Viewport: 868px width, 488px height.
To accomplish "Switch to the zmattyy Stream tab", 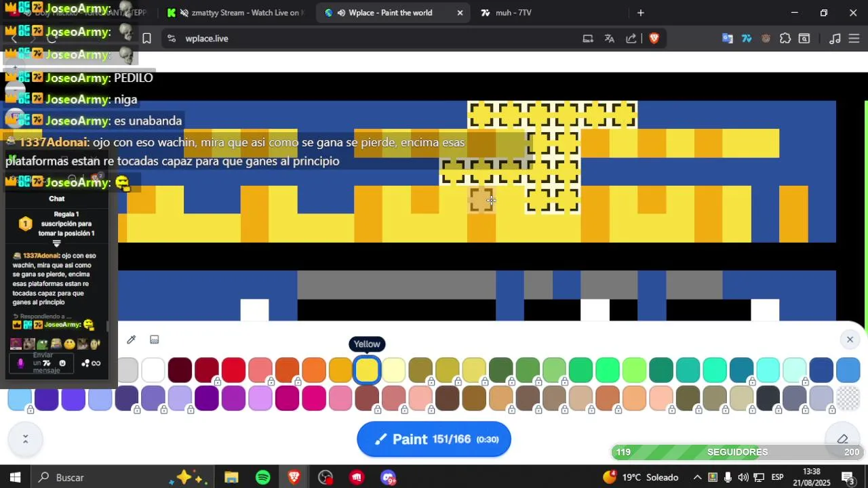I will click(237, 13).
